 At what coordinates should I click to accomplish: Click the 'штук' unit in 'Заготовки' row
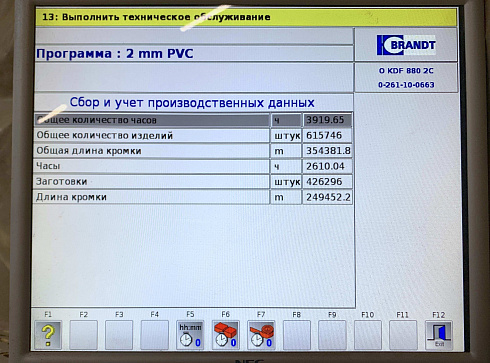[287, 182]
